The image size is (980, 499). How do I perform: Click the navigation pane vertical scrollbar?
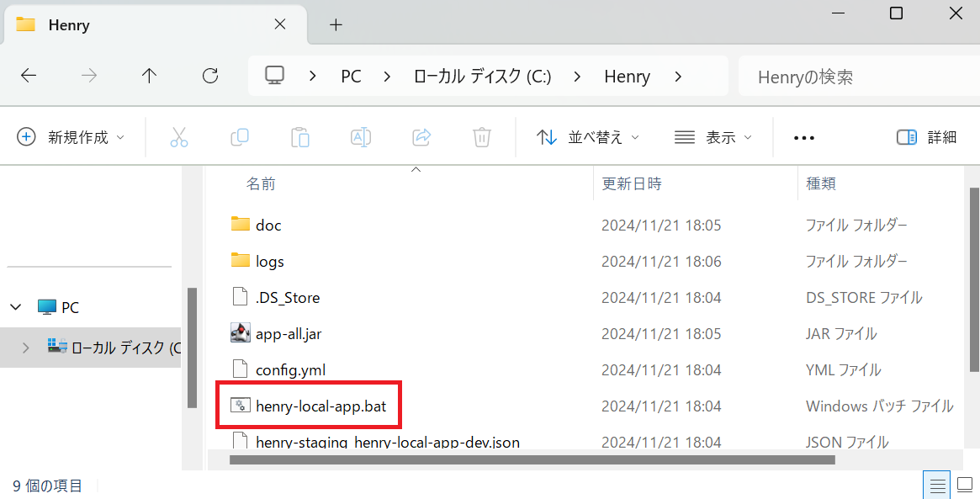tap(192, 347)
